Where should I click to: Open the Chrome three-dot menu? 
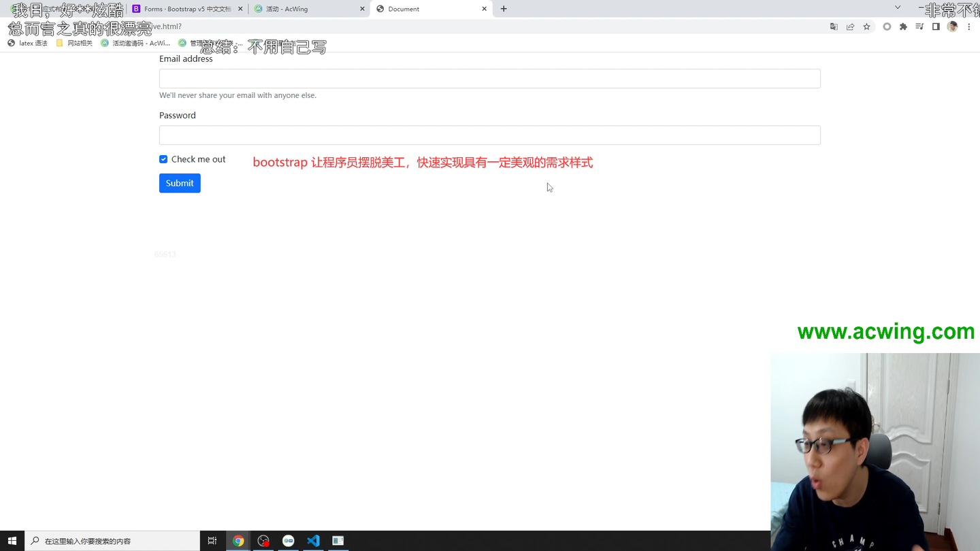pos(968,25)
